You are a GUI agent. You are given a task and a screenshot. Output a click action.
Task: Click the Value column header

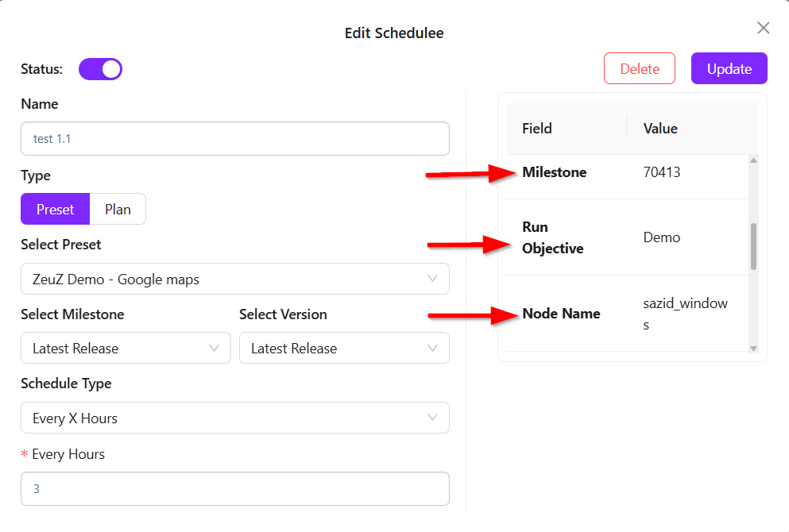click(660, 129)
